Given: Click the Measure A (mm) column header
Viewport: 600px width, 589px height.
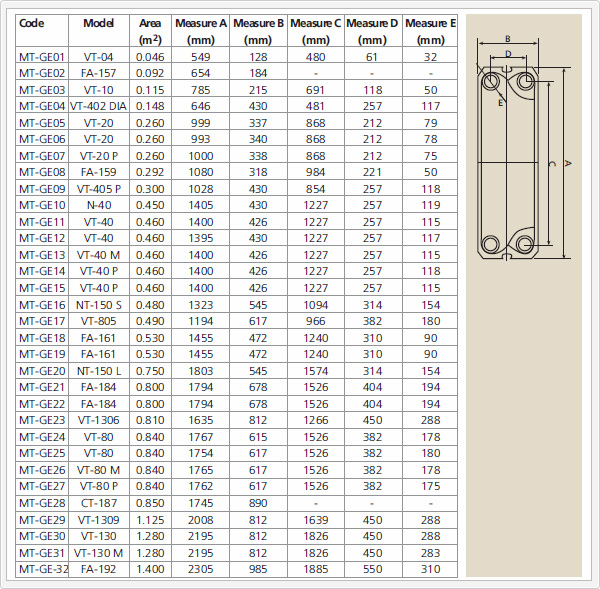Looking at the screenshot, I should pyautogui.click(x=201, y=31).
